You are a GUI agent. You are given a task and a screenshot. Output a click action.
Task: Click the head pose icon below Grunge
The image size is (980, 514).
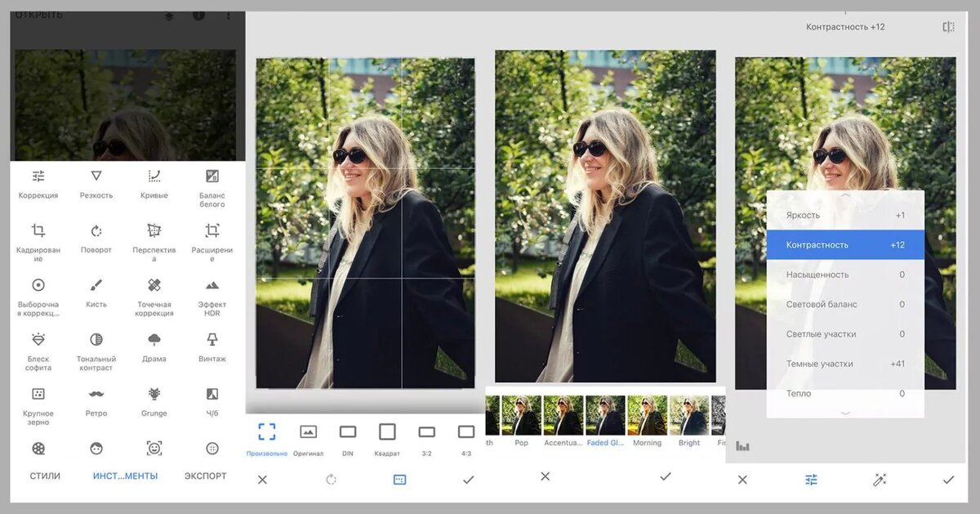click(x=154, y=448)
